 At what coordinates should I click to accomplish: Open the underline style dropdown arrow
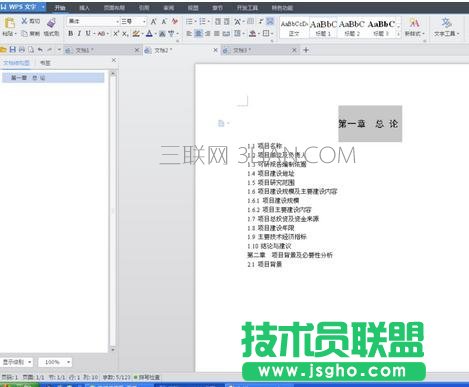[x=94, y=34]
